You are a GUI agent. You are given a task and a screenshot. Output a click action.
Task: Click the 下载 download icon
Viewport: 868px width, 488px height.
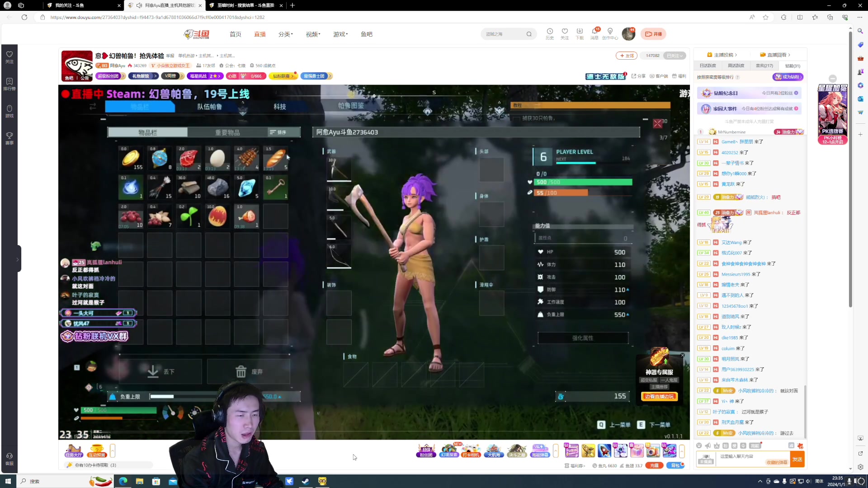pyautogui.click(x=580, y=34)
